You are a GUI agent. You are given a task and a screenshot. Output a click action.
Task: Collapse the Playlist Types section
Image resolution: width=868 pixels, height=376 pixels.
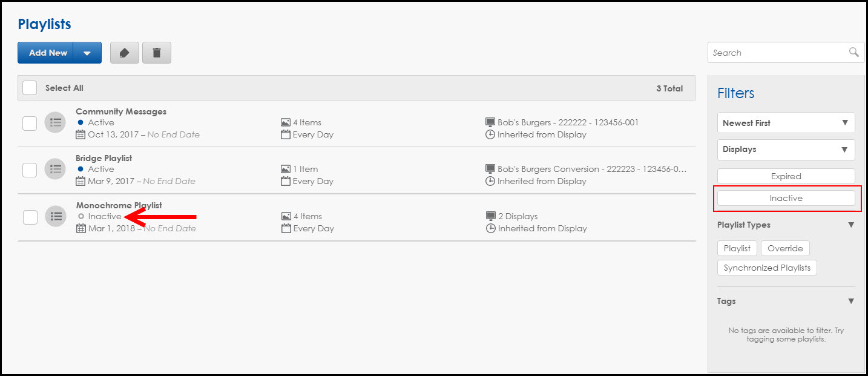pos(851,225)
